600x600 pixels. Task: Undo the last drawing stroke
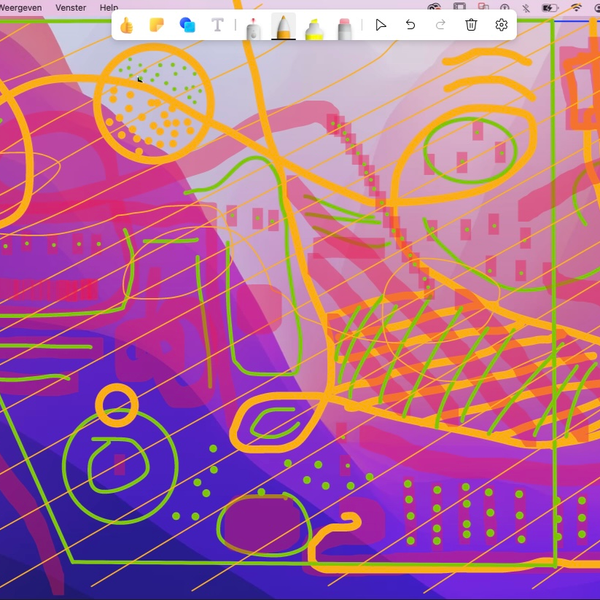pos(410,25)
